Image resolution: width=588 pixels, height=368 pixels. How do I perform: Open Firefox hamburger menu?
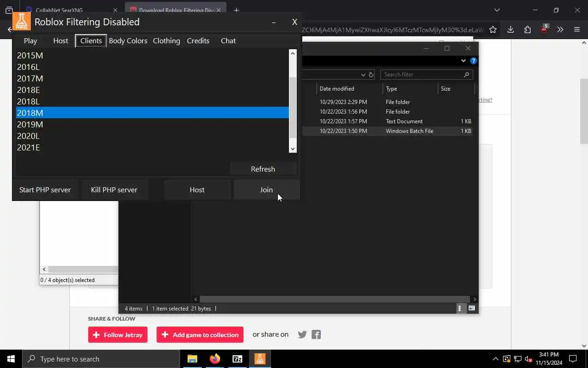click(x=577, y=29)
